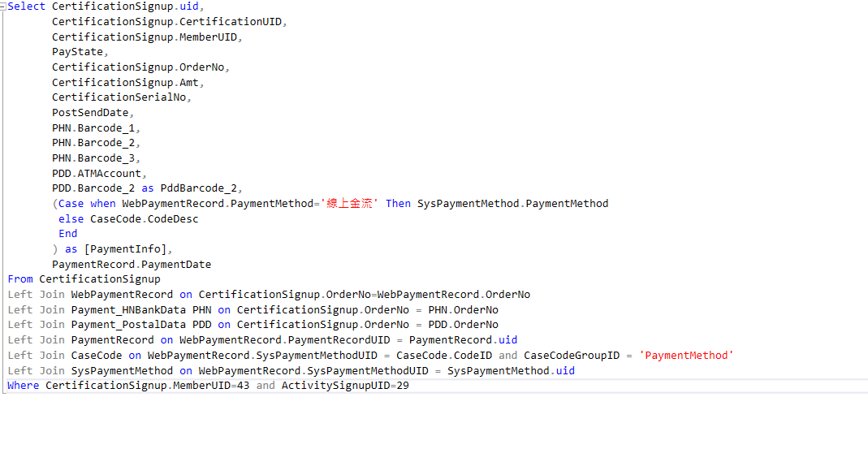This screenshot has height=462, width=868.
Task: Click the PostSendDate field
Action: tap(90, 113)
